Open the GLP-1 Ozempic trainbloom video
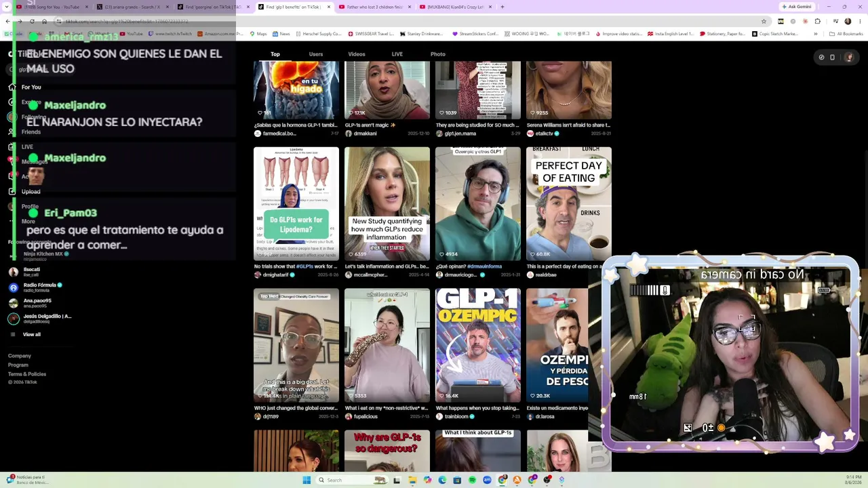This screenshot has height=488, width=868. coord(478,346)
